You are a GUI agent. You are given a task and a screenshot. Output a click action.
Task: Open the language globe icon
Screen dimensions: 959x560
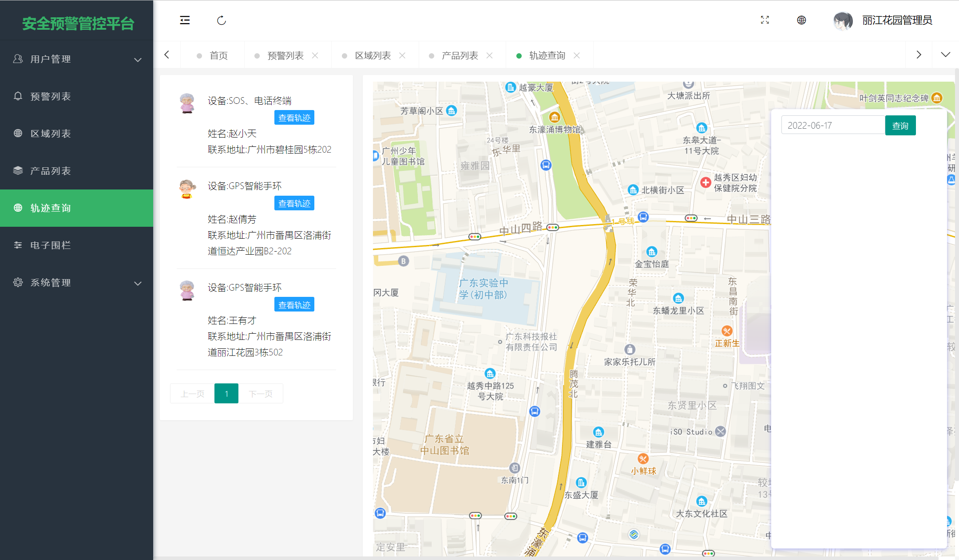[x=801, y=20]
